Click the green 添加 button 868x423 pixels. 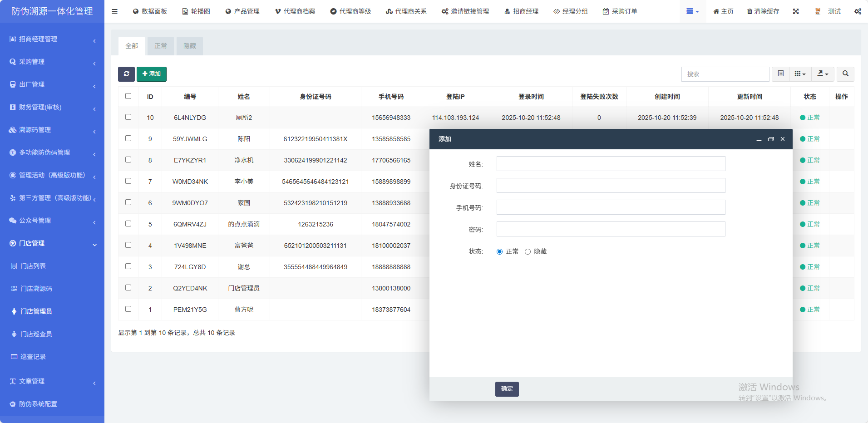pos(152,74)
